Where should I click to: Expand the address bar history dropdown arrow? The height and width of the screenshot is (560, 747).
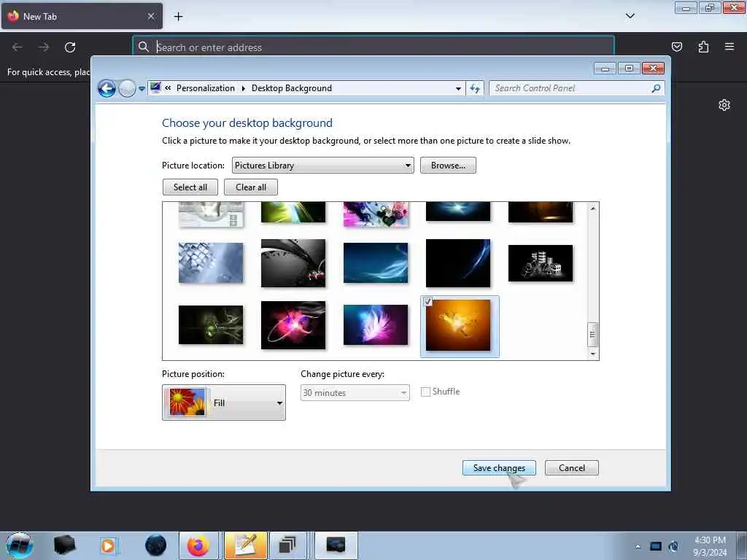point(458,88)
